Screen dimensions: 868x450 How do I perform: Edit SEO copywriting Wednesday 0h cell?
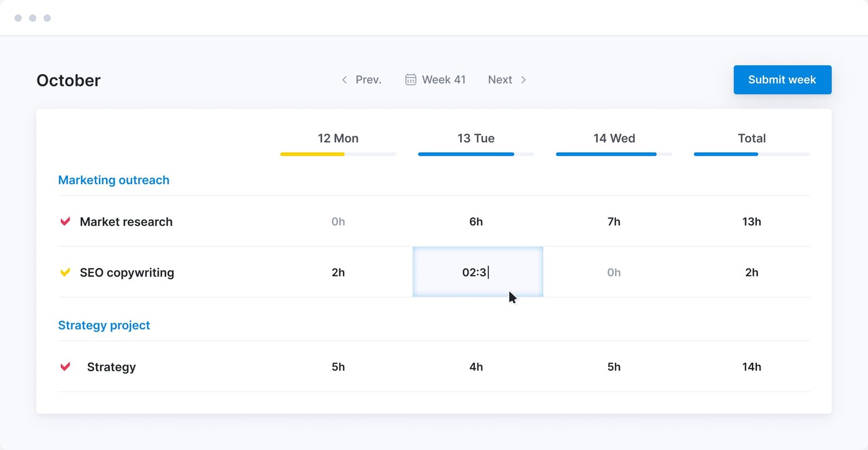click(614, 272)
